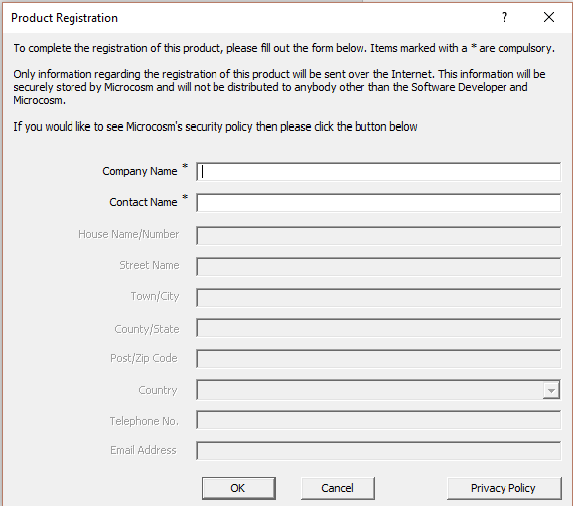This screenshot has height=506, width=573.
Task: Focus the Contact Name text box
Action: point(378,203)
